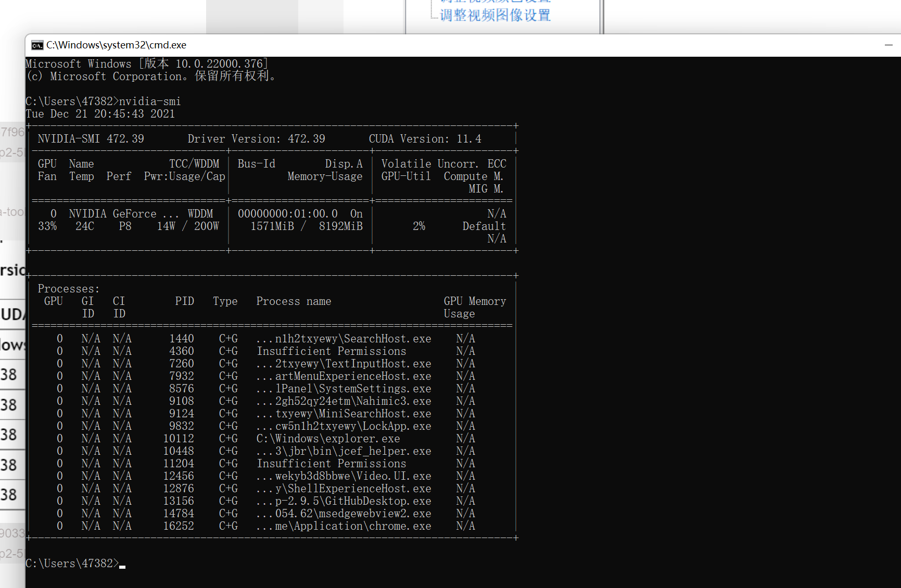Click the nvidia-smi command line text

150,101
